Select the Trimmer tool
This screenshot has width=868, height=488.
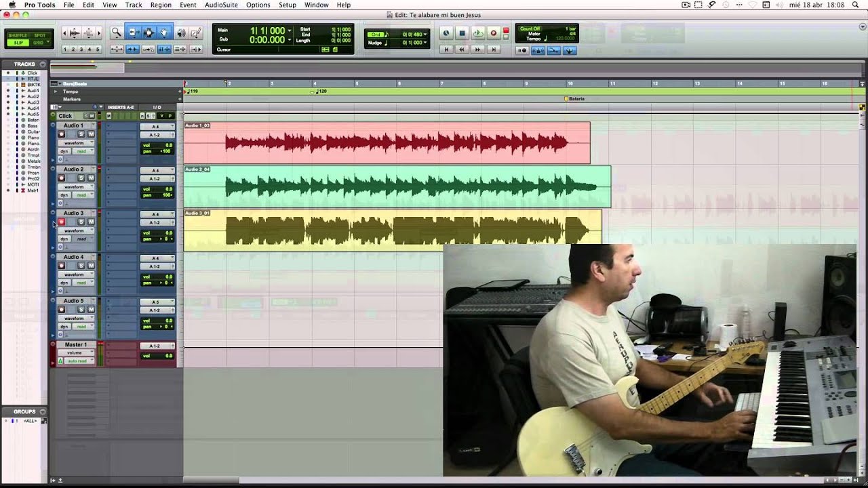[134, 32]
